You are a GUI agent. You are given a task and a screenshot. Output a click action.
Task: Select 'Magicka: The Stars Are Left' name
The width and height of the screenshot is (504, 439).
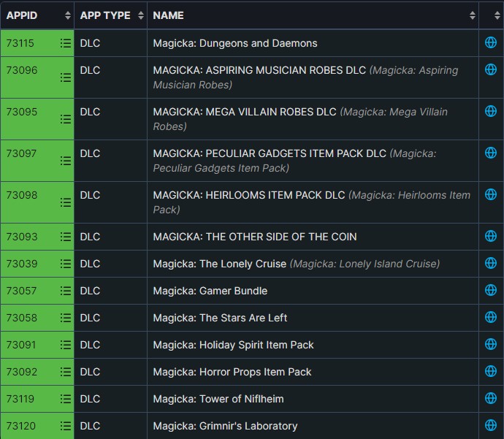(220, 318)
